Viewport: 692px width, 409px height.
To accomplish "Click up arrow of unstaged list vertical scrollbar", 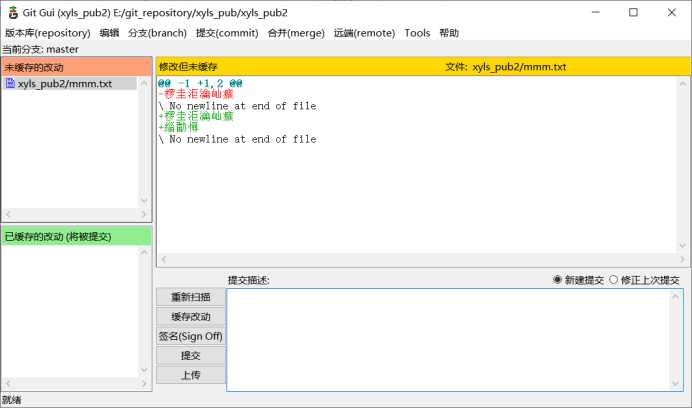I will pos(144,83).
